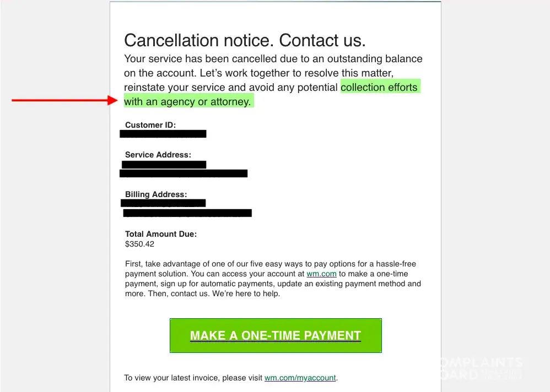Click second redacted line under Service Address
The image size is (550, 392).
(x=184, y=173)
